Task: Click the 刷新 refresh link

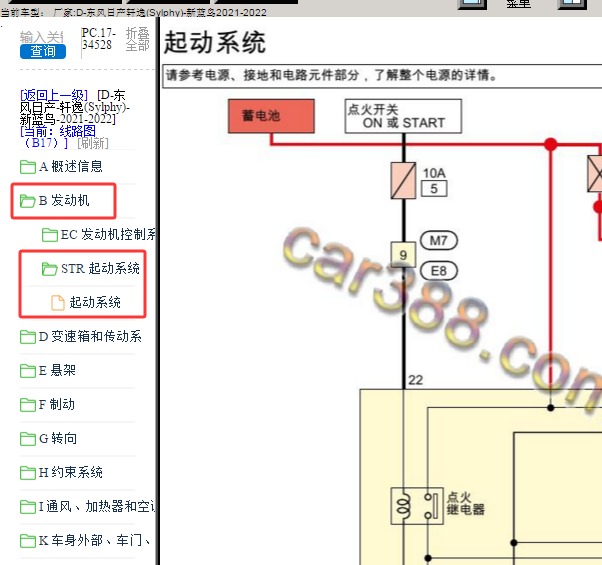Action: 93,143
